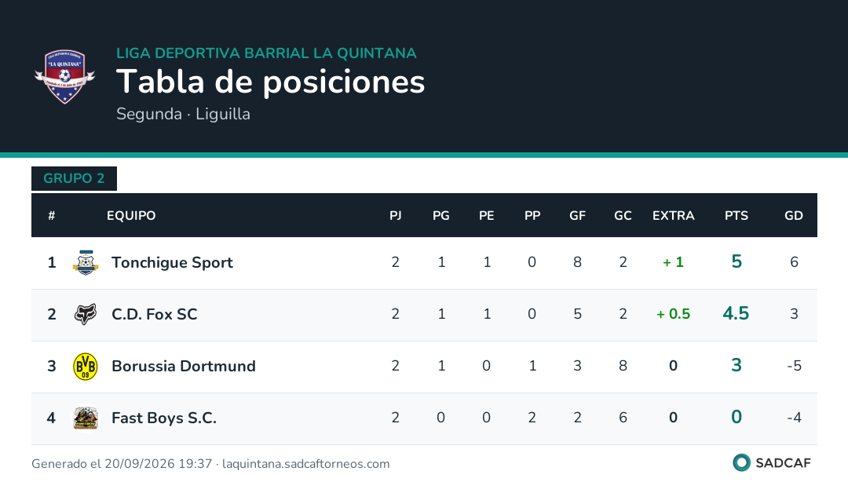Click the 4.5 points value for Fox SC
This screenshot has width=848, height=504.
736,314
